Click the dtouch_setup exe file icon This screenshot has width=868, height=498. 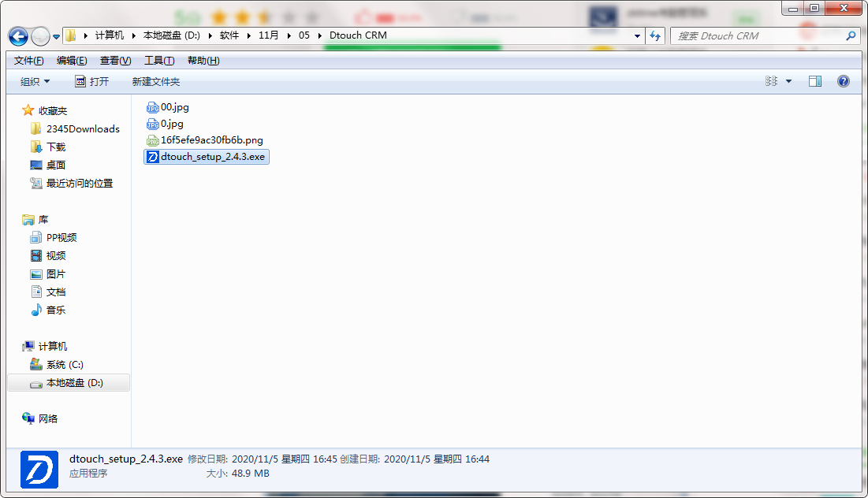point(153,157)
